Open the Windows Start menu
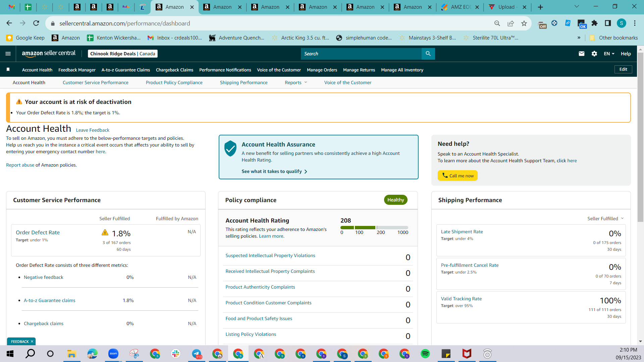The height and width of the screenshot is (362, 644). click(x=10, y=354)
